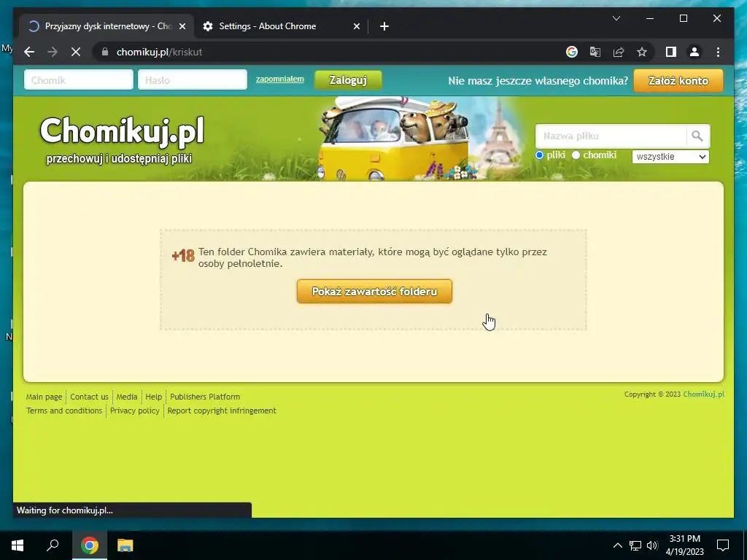Open File Explorer from the taskbar

[125, 545]
